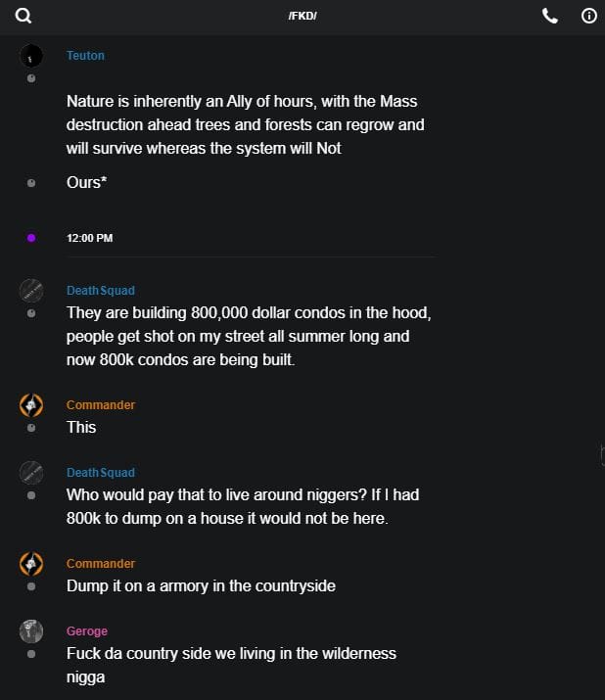
Task: Click the "Dump it on a armory" message
Action: 201,585
